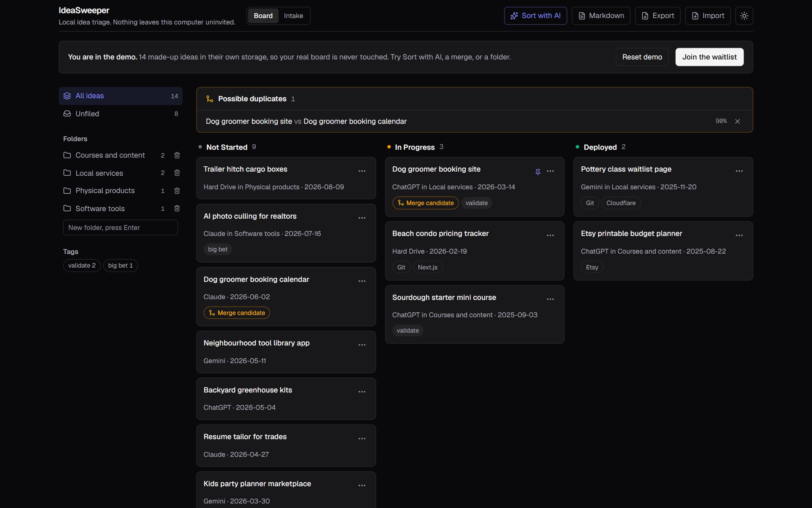Open the Etsy printable budget planner title

click(x=631, y=234)
